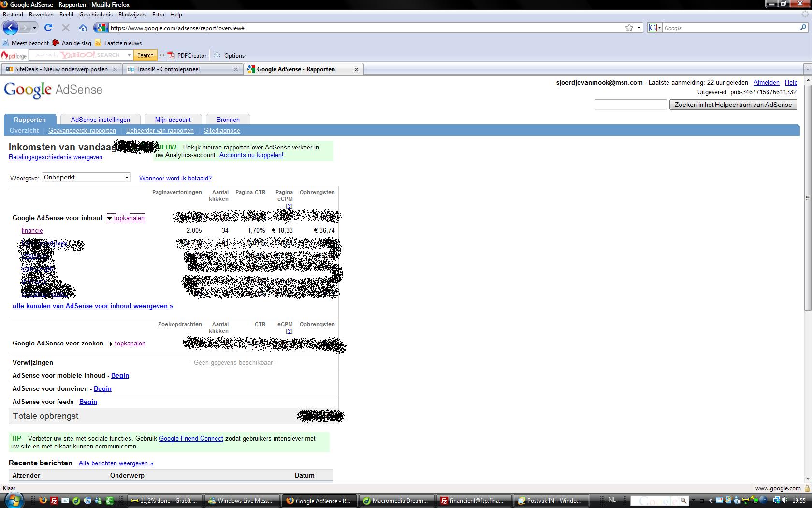Image resolution: width=812 pixels, height=508 pixels.
Task: Open the Laatste nieuws feed bookmark
Action: (x=118, y=43)
